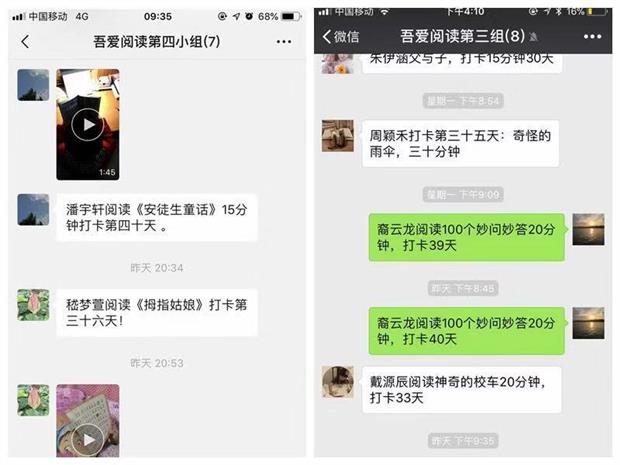Select 潘宇轩 安徒生童话 message bubble
620x465 pixels.
157,217
